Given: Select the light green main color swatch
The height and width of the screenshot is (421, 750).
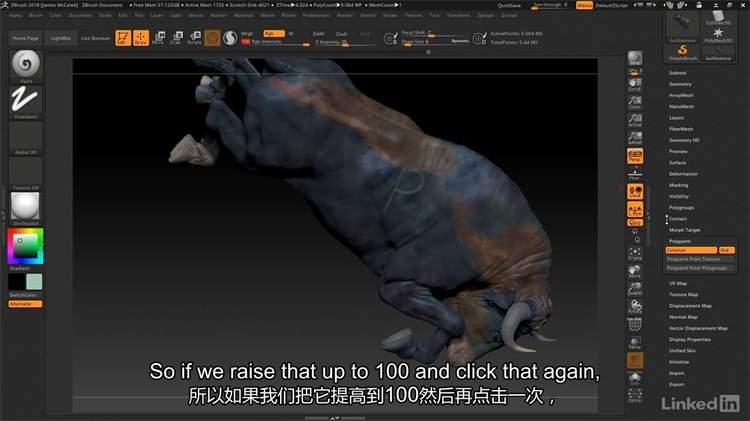Looking at the screenshot, I should [x=34, y=282].
